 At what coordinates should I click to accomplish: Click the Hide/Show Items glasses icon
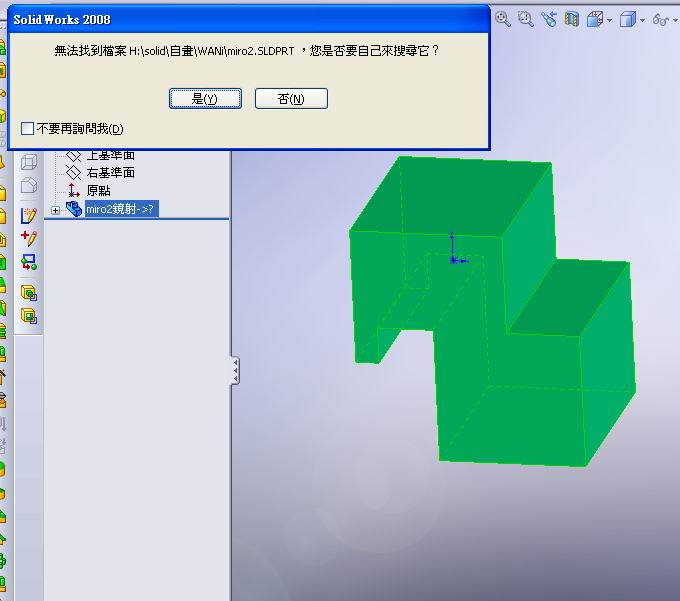click(661, 20)
